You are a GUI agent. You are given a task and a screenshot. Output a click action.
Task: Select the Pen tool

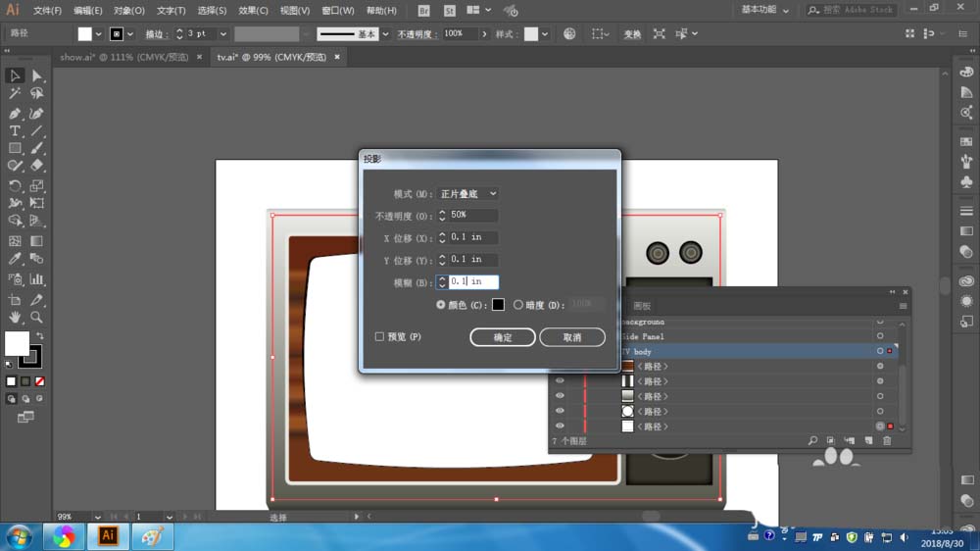(x=15, y=113)
